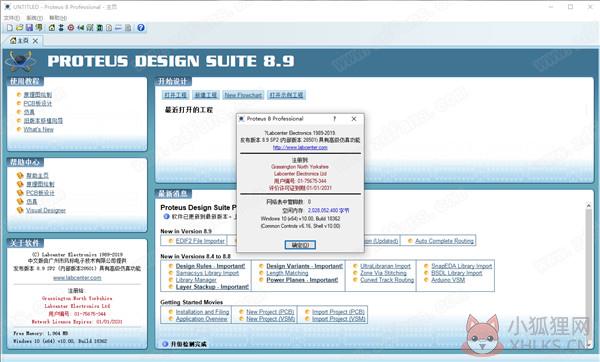This screenshot has height=362, width=600.
Task: Click 确定(O) in the Proteus 8 Professional dialog
Action: (300, 245)
